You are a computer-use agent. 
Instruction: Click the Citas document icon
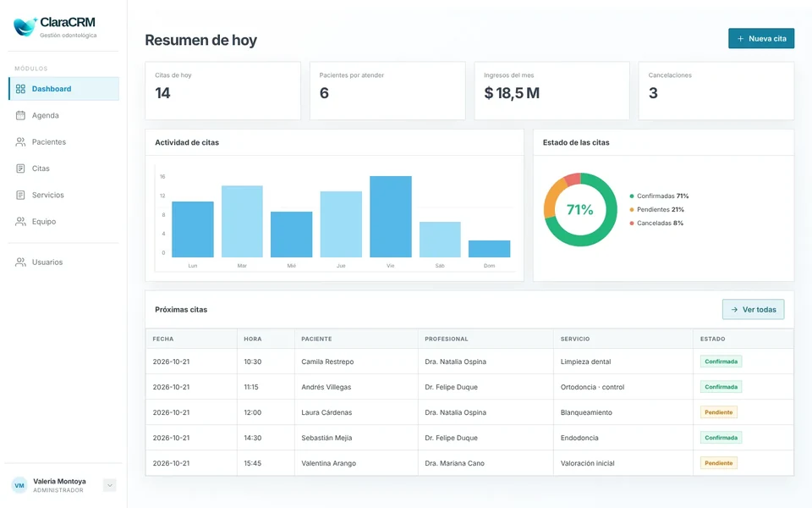tap(20, 168)
